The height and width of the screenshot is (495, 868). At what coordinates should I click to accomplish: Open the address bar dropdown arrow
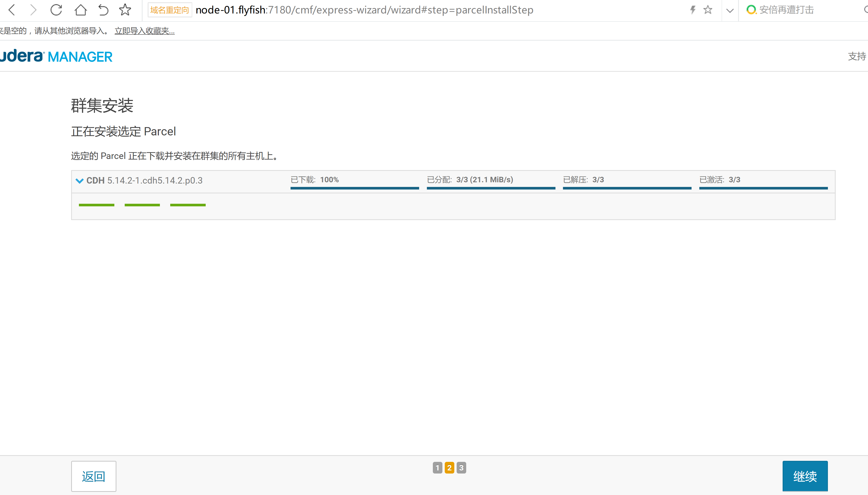(x=730, y=11)
